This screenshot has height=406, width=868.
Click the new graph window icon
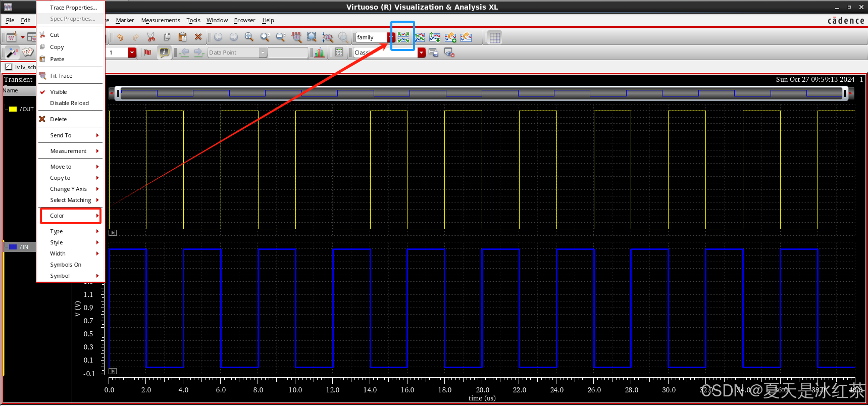pyautogui.click(x=12, y=37)
